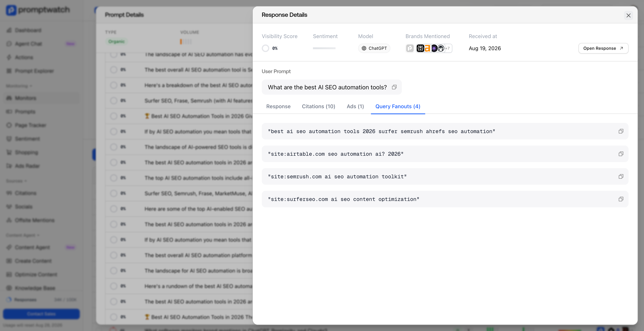This screenshot has width=644, height=331.
Task: Click the Sentiment bar in Response Details
Action: 324,48
